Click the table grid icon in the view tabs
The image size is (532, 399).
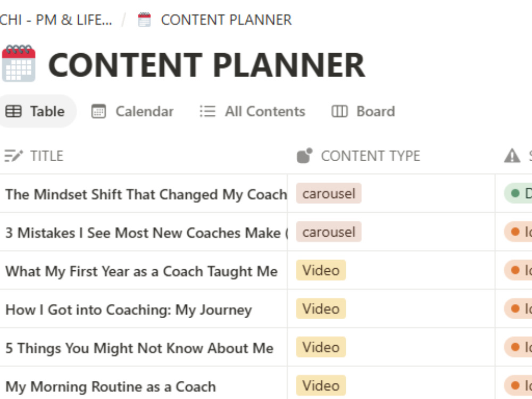[14, 111]
